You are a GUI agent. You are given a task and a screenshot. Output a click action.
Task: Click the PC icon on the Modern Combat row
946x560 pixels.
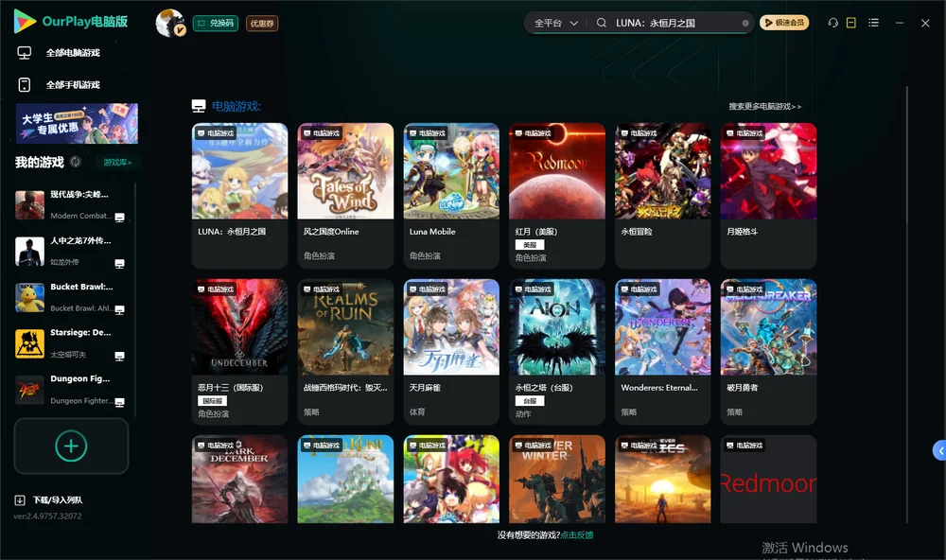pyautogui.click(x=119, y=218)
